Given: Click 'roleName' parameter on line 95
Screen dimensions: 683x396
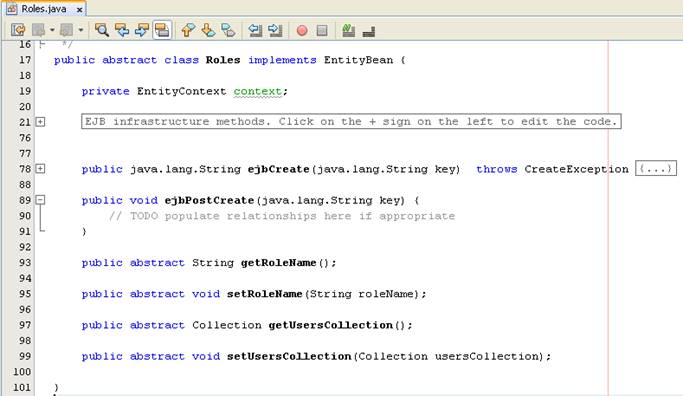Looking at the screenshot, I should pos(386,294).
